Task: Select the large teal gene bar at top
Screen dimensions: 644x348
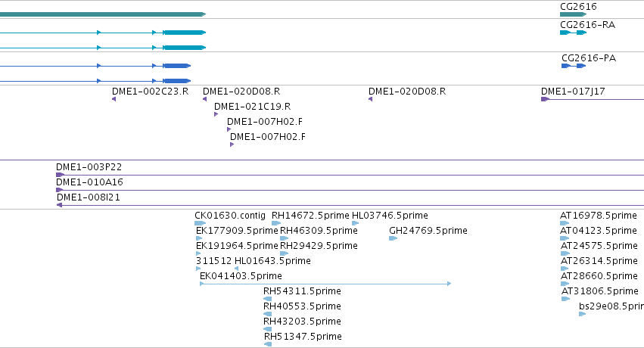Action: 103,14
